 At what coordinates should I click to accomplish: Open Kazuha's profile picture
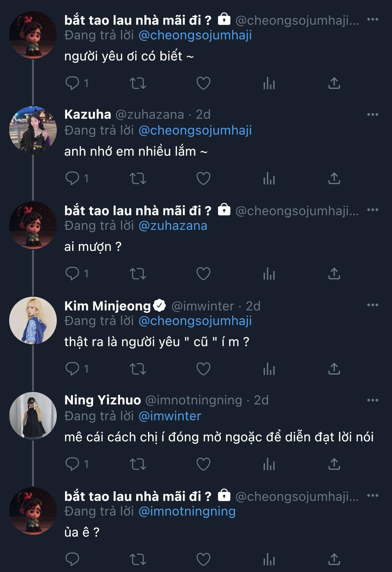point(33,130)
